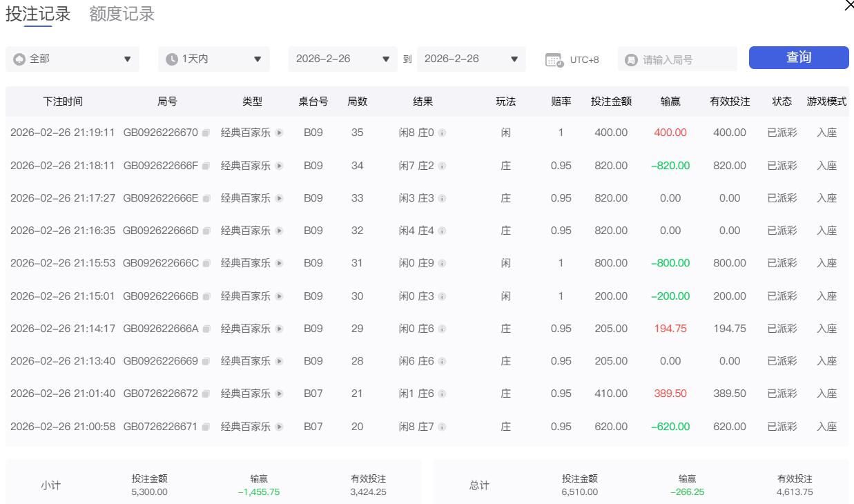
Task: Copy round number GB0926226670
Action: pyautogui.click(x=206, y=133)
